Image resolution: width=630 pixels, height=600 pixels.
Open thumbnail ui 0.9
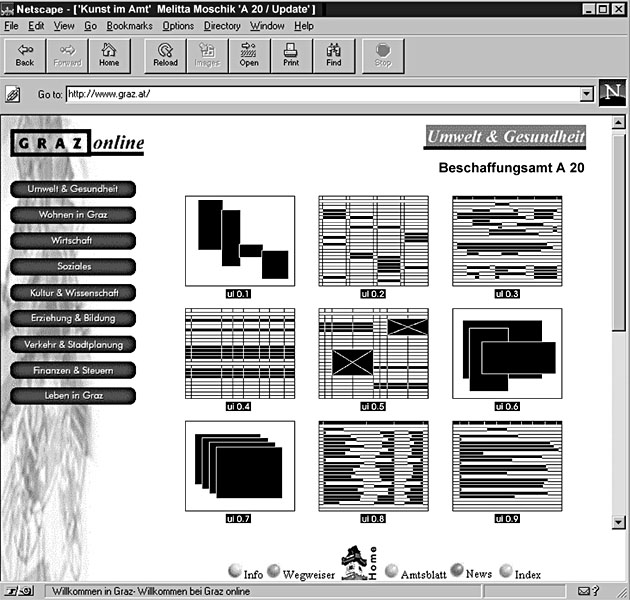tap(507, 466)
